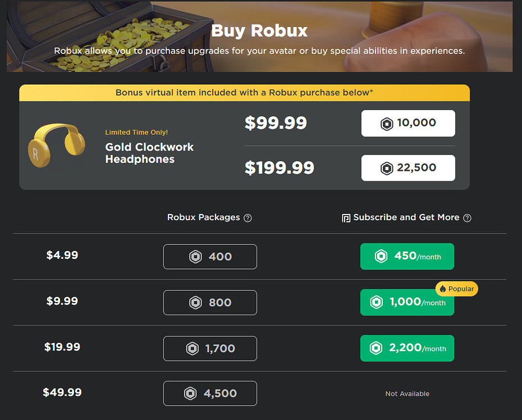
Task: Select the 400 Robux package
Action: click(x=210, y=257)
